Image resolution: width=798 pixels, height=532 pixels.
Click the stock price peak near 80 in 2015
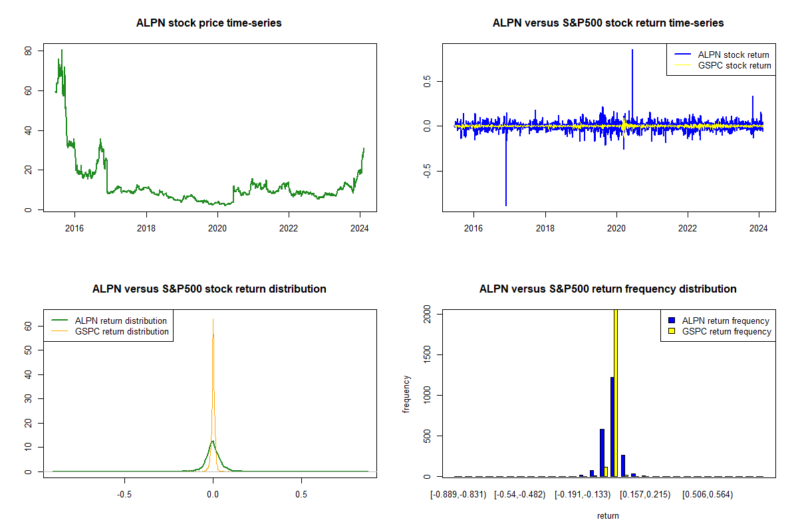62,51
